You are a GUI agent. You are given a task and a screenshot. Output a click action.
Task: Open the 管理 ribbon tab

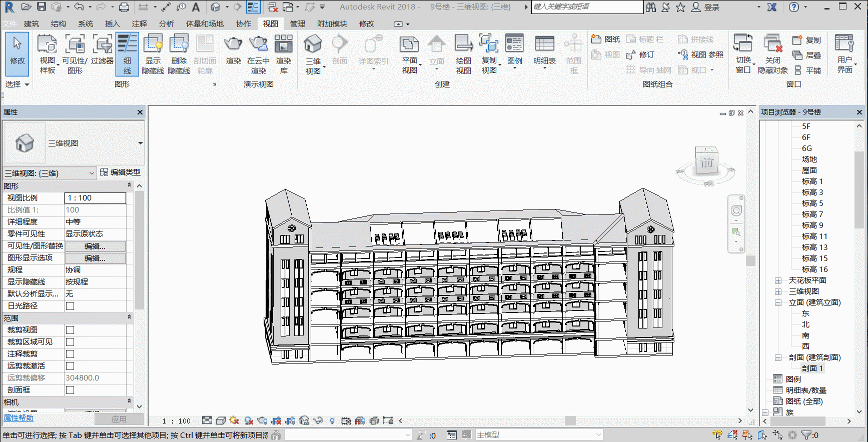297,23
